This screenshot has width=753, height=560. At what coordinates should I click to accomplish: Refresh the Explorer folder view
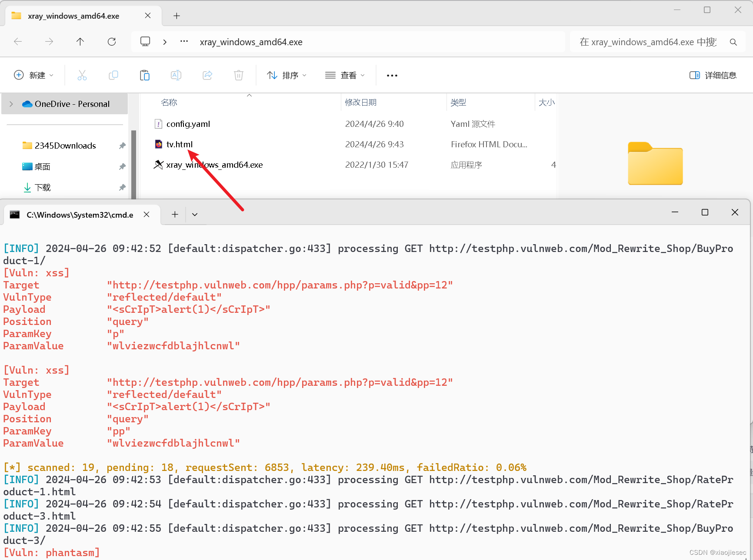(112, 42)
